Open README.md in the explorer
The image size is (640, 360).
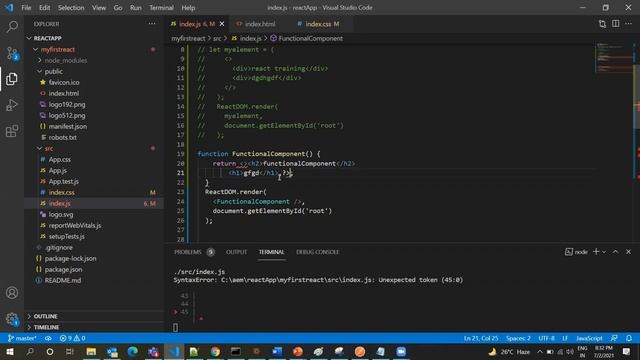[62, 280]
